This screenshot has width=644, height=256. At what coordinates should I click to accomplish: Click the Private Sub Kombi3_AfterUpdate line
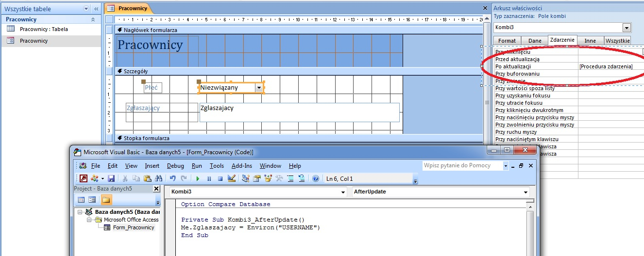pyautogui.click(x=242, y=219)
